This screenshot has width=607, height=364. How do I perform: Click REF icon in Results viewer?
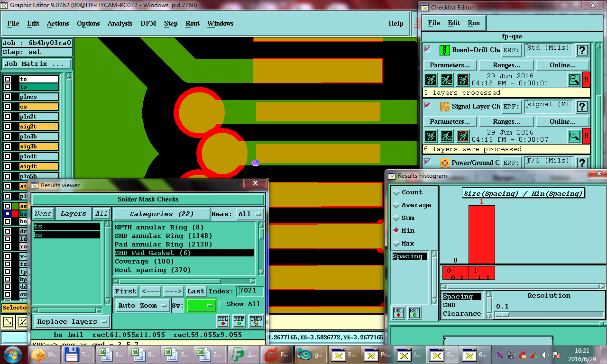click(x=239, y=321)
